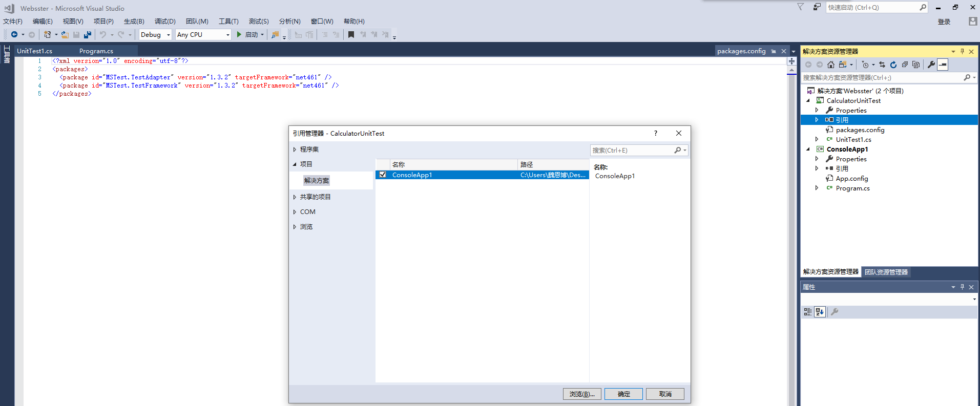Expand the 浏览 category in Reference Manager

(295, 227)
